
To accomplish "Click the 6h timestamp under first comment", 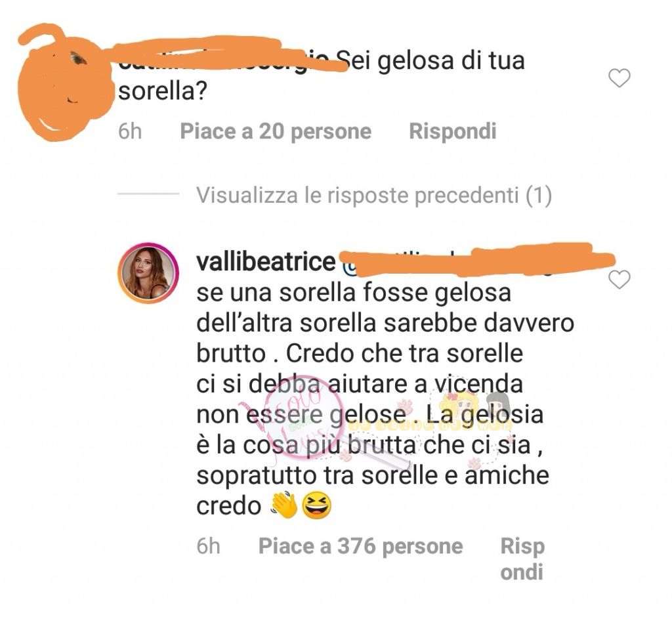I will click(130, 131).
